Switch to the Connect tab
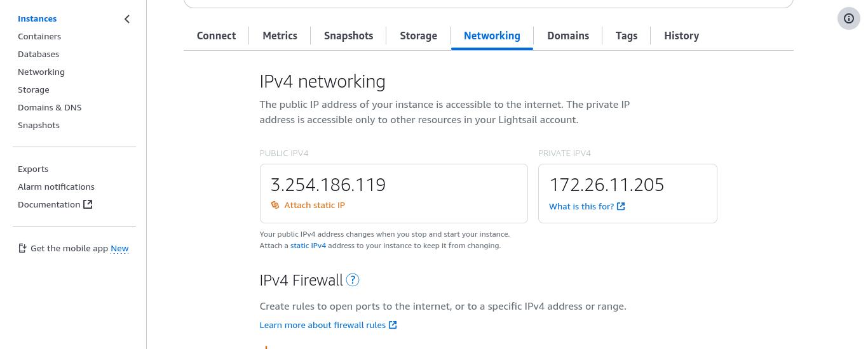 click(x=216, y=36)
